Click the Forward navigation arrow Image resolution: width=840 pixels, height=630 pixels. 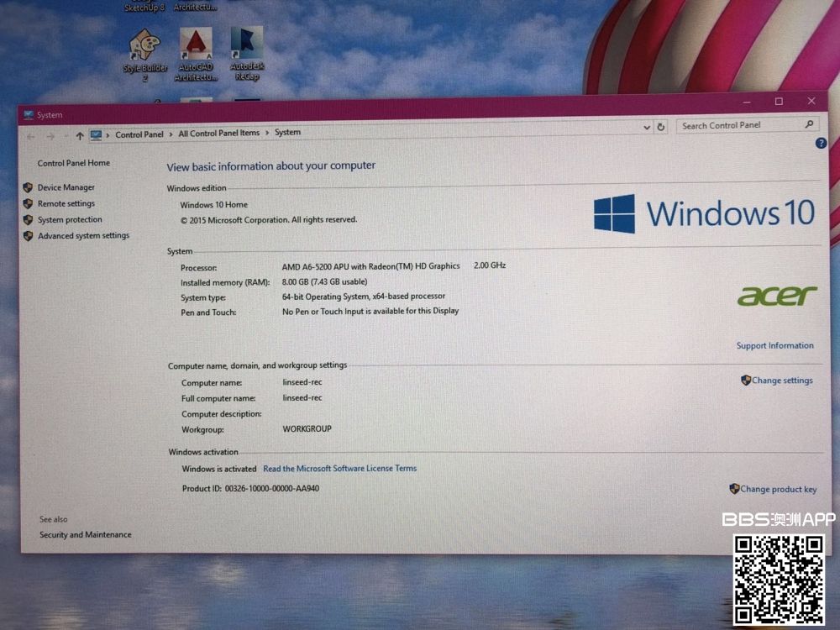(50, 136)
